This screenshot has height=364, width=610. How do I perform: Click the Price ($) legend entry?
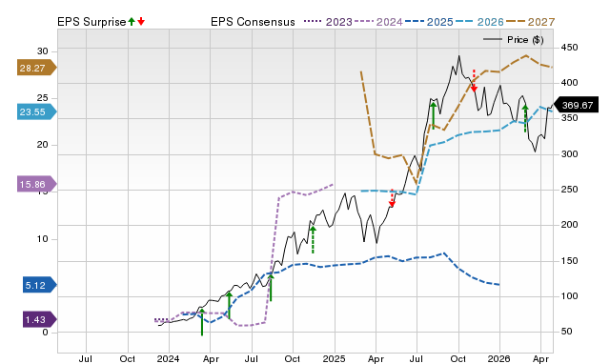pyautogui.click(x=514, y=40)
